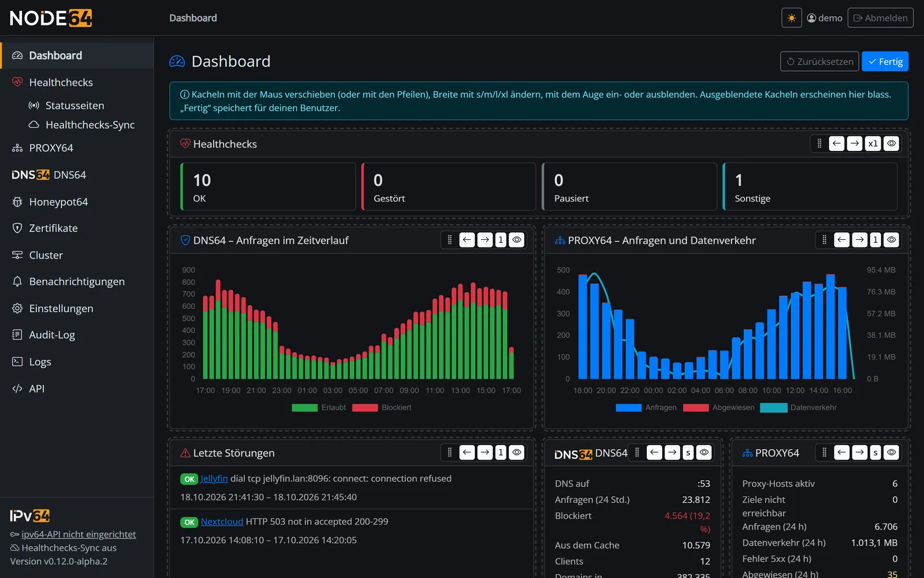The image size is (924, 578).
Task: Click drag handle of Letzte Störungen tile
Action: (449, 453)
